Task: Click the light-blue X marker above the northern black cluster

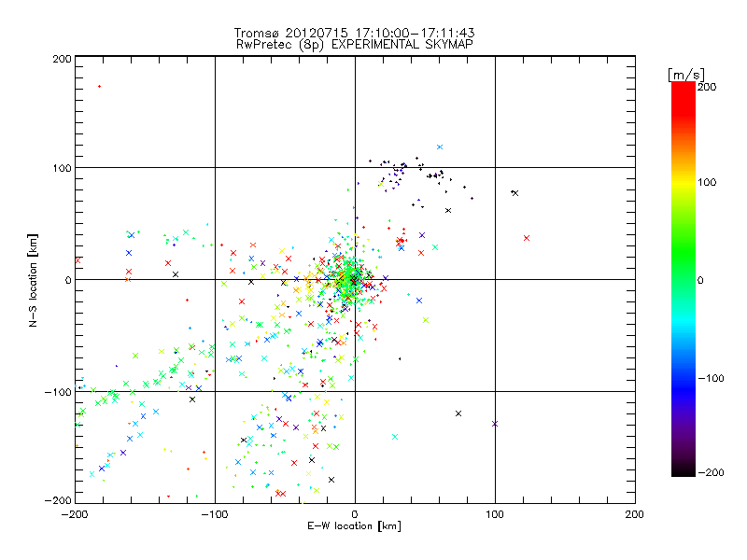Action: pyautogui.click(x=440, y=147)
